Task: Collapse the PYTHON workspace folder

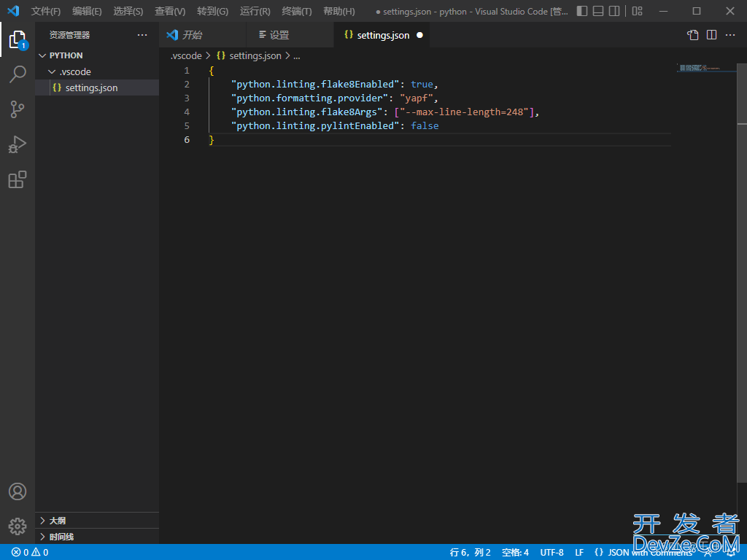Action: pos(97,55)
